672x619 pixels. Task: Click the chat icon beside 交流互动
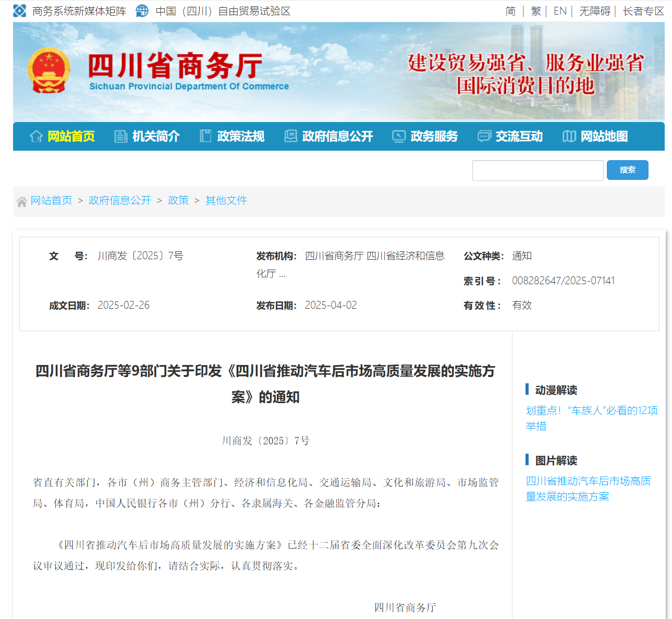484,137
